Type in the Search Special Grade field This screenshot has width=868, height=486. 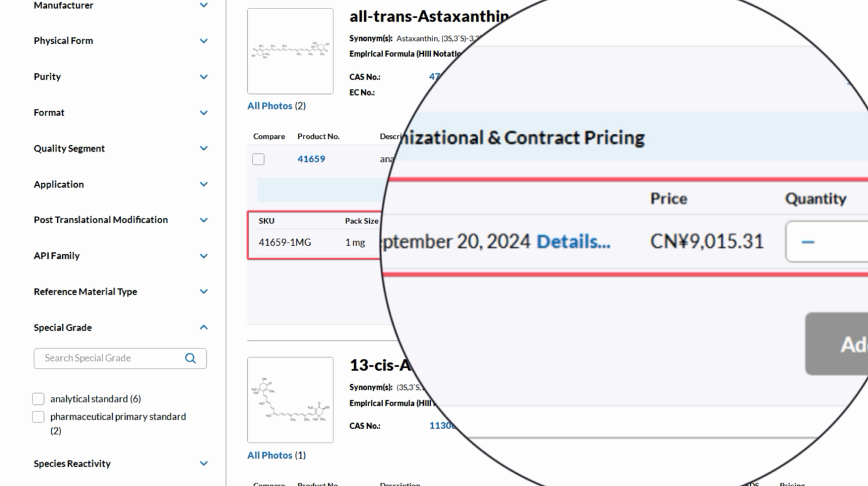click(x=110, y=358)
